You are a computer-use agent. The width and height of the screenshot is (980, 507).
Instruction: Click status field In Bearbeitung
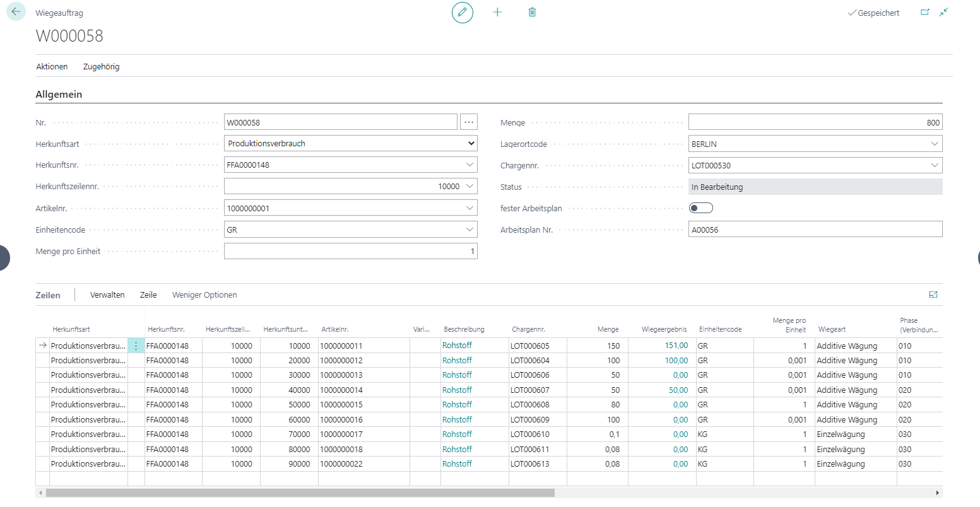(x=815, y=187)
